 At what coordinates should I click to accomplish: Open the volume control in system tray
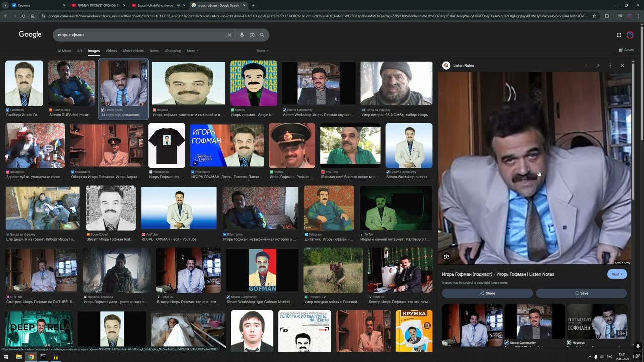(602, 357)
